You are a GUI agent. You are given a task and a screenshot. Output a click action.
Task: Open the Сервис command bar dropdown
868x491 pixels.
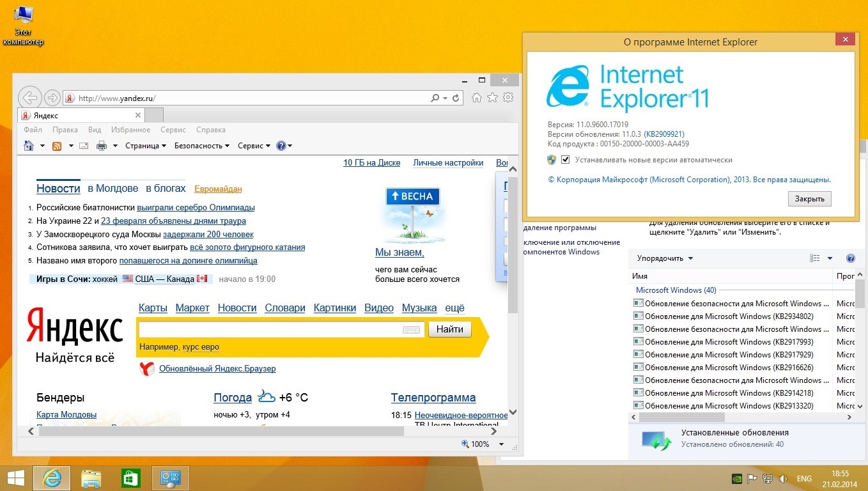point(254,146)
